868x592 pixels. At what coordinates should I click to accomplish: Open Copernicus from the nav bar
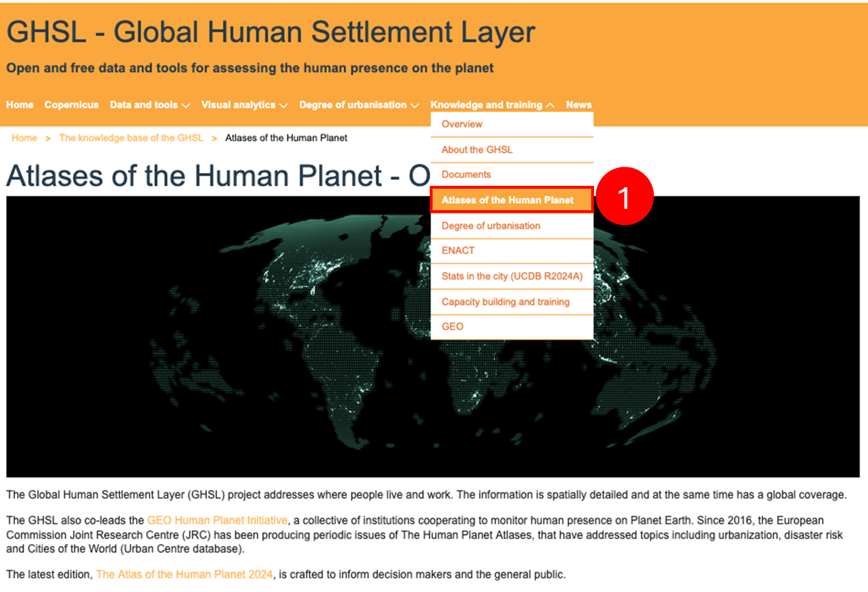tap(72, 105)
